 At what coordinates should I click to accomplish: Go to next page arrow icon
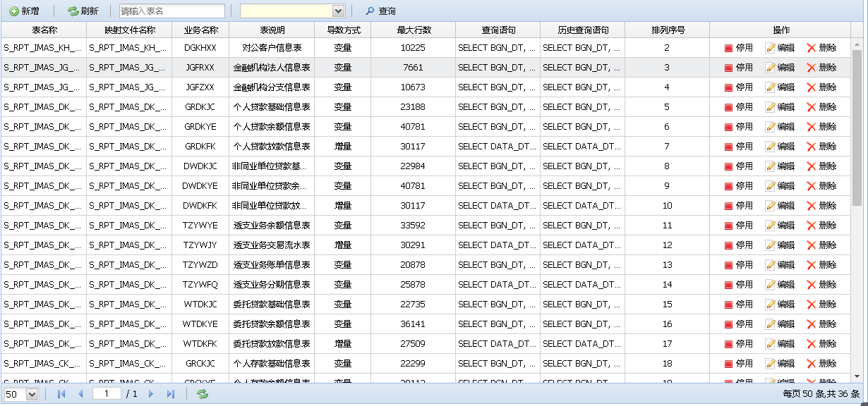pos(151,394)
